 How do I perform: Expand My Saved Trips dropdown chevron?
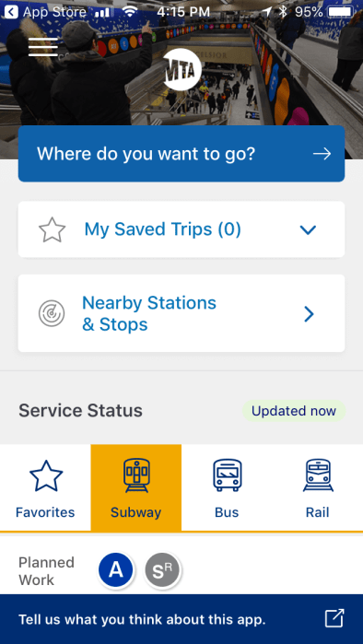tap(308, 230)
